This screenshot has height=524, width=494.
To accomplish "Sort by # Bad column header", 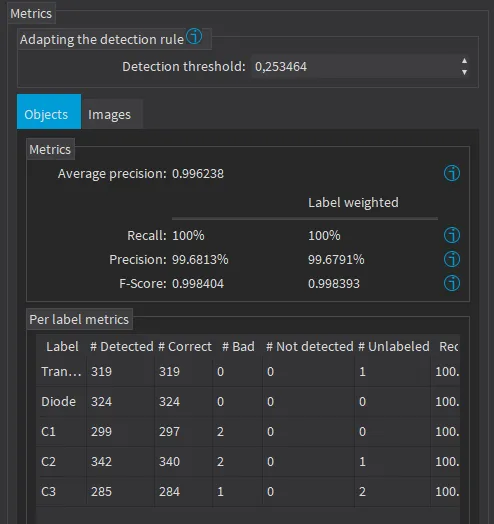I will click(238, 347).
